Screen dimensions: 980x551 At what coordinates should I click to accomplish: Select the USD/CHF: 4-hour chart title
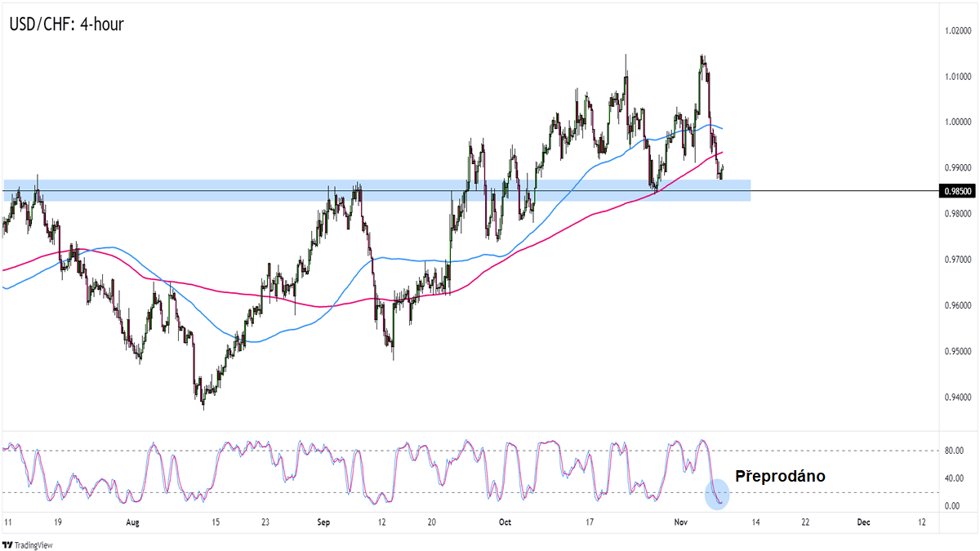click(x=67, y=24)
